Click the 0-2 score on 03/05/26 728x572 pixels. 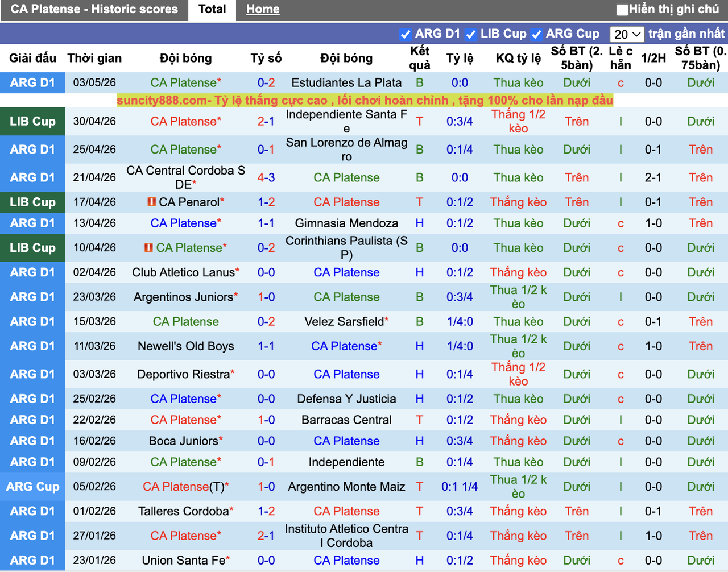tap(266, 82)
